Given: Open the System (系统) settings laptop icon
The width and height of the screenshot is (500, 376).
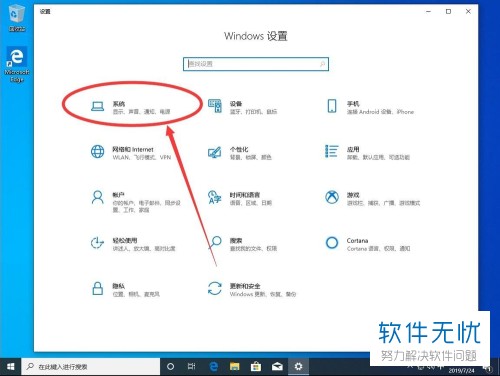Looking at the screenshot, I should point(98,106).
